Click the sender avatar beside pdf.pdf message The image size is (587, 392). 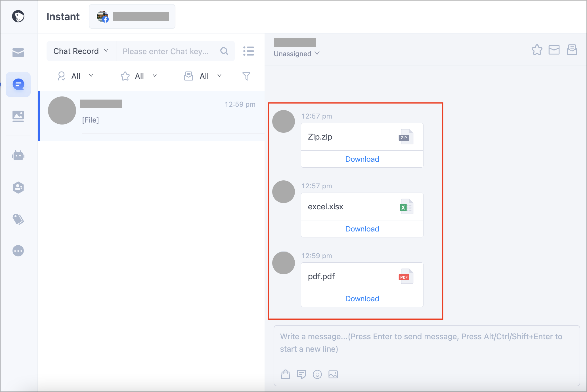coord(284,263)
